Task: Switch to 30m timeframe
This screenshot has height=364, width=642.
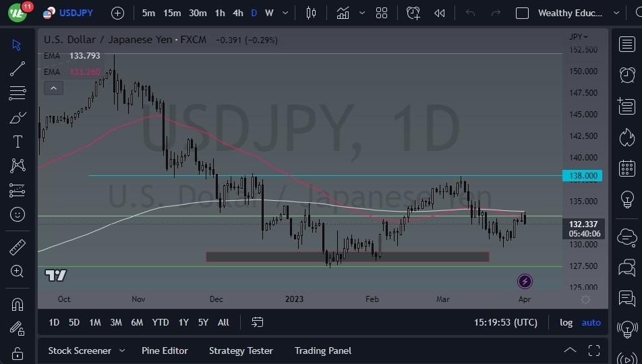Action: (198, 13)
